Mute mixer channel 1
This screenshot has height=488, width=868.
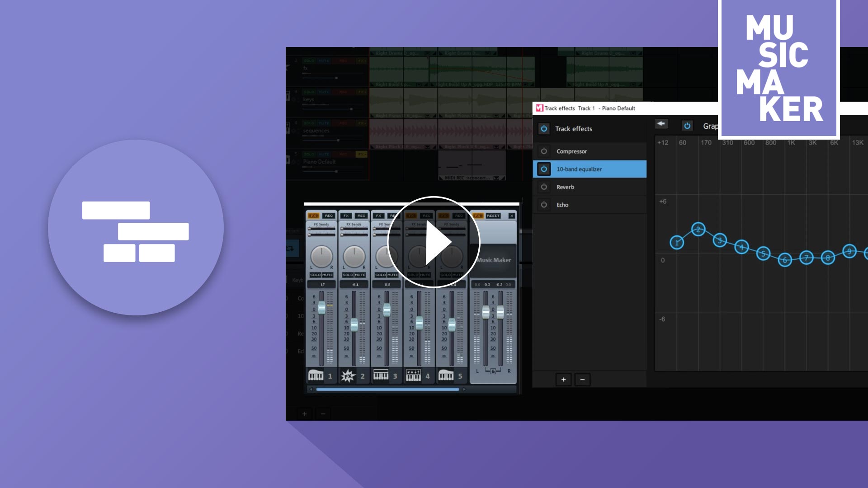(x=328, y=275)
